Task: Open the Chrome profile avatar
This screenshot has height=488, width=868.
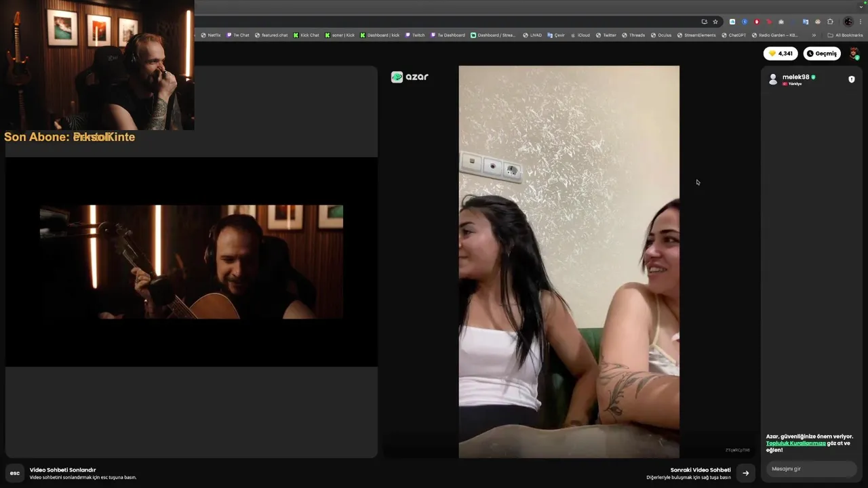Action: click(x=848, y=22)
